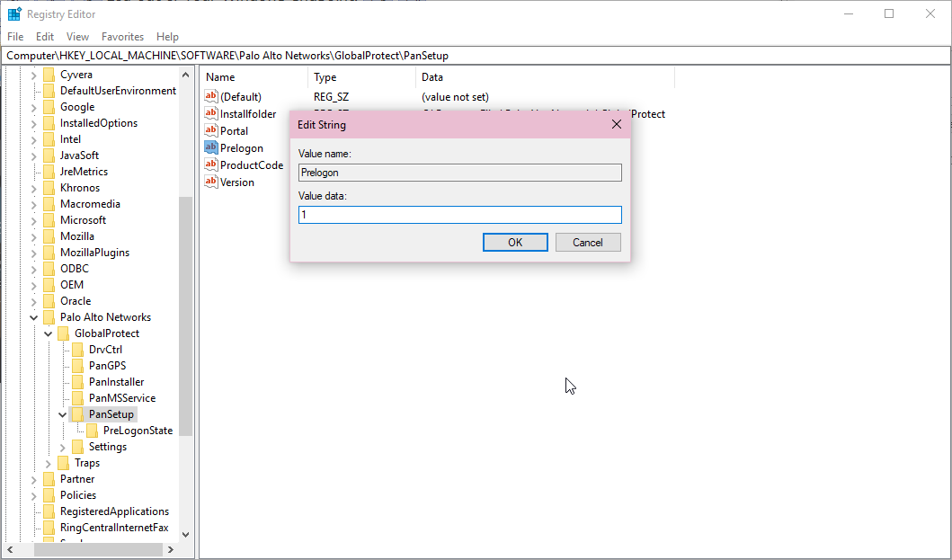The width and height of the screenshot is (952, 560).
Task: Select the DefaultUserEnvironment key
Action: [118, 91]
